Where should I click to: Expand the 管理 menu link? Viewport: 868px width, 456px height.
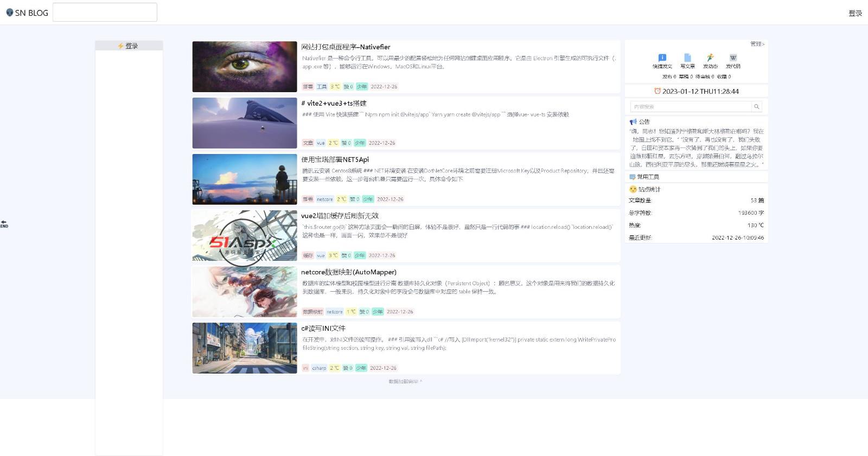757,44
